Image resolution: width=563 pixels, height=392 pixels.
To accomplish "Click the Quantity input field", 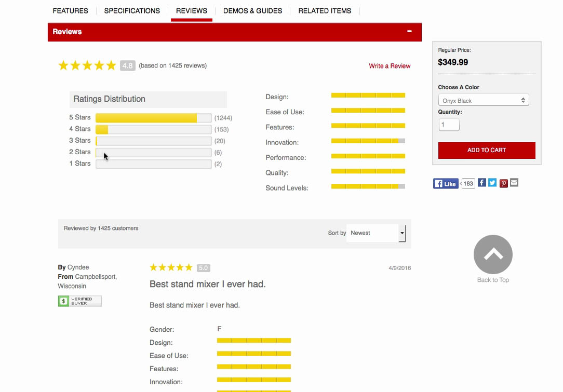I will 449,125.
